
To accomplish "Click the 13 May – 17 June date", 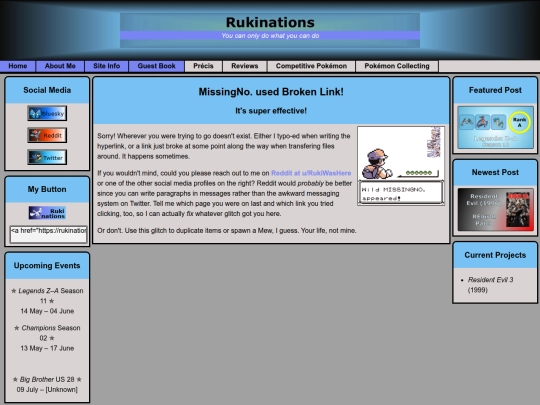I will pos(47,348).
